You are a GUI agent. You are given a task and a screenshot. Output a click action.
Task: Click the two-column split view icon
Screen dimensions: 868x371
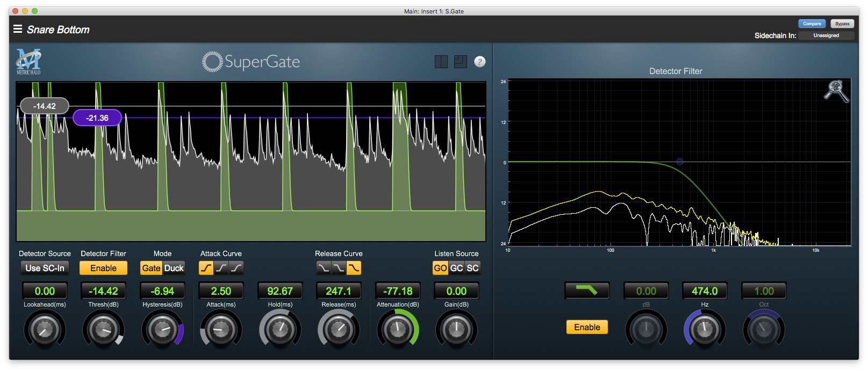(x=441, y=62)
